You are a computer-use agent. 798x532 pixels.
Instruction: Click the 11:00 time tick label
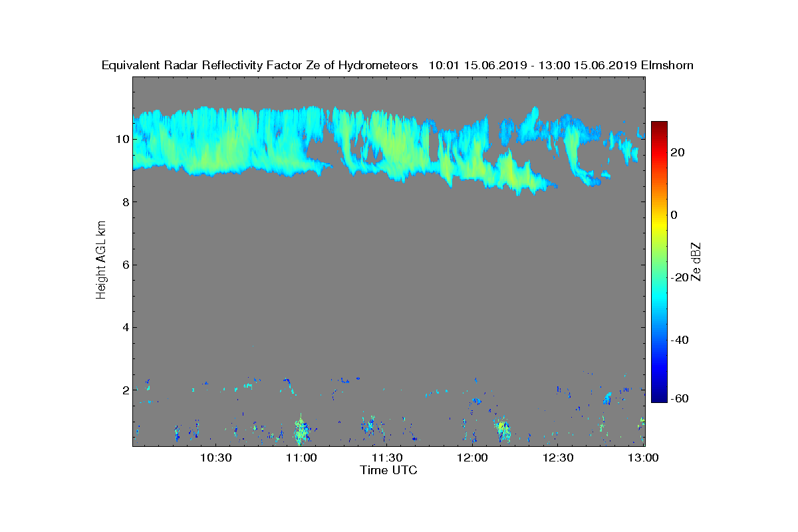(301, 458)
